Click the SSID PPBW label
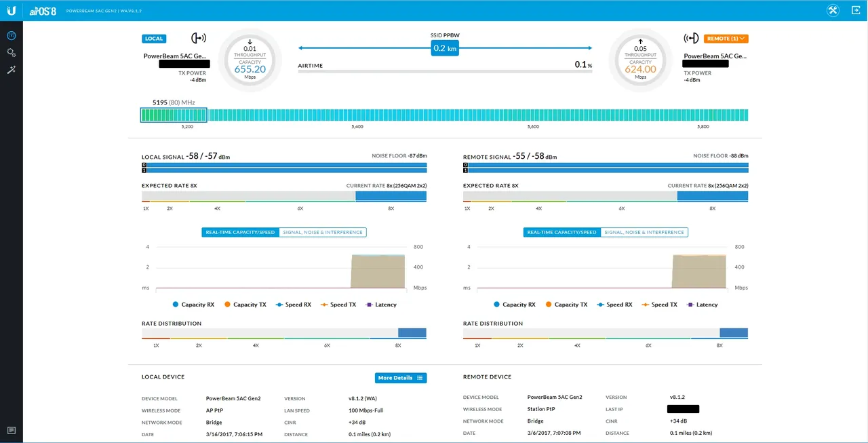The width and height of the screenshot is (868, 443). point(445,35)
